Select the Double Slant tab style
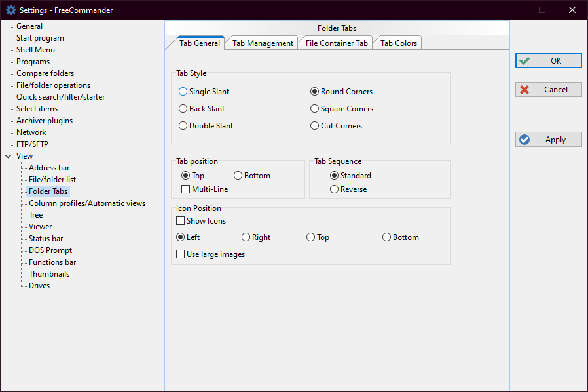Viewport: 588px width, 392px height. click(x=183, y=126)
